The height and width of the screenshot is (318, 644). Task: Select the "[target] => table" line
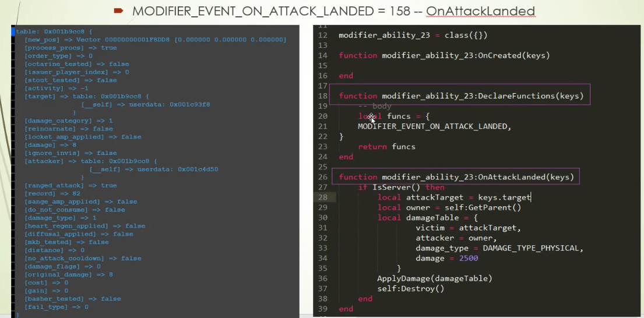click(x=87, y=97)
